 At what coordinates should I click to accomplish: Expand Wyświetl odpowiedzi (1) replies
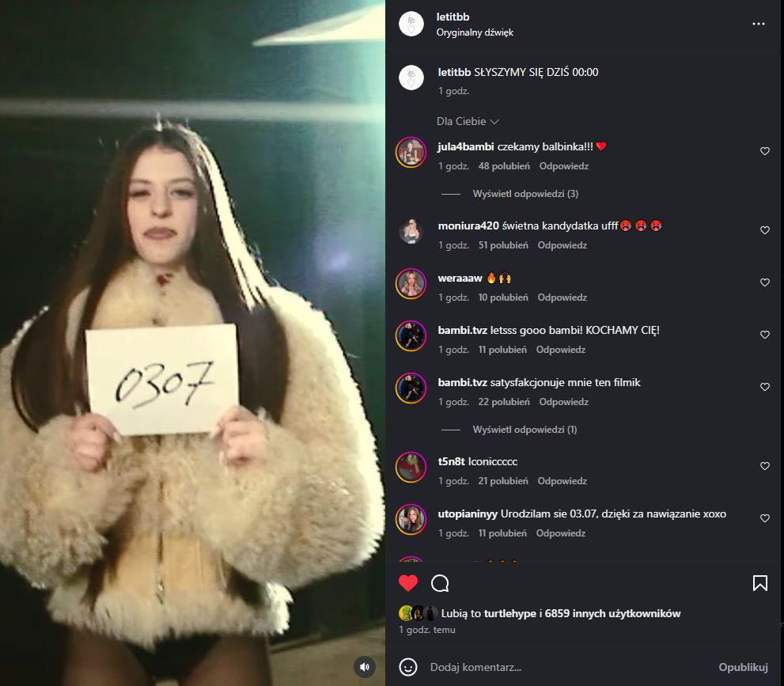pyautogui.click(x=525, y=430)
